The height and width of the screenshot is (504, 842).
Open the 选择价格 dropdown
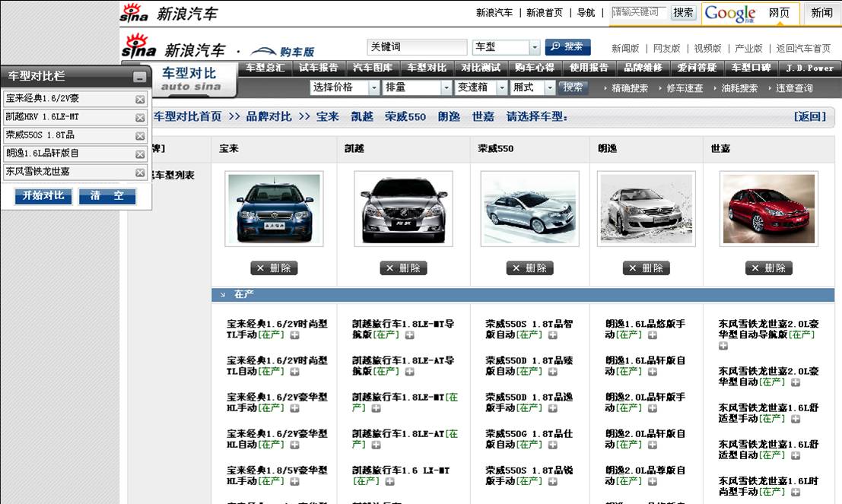click(374, 87)
